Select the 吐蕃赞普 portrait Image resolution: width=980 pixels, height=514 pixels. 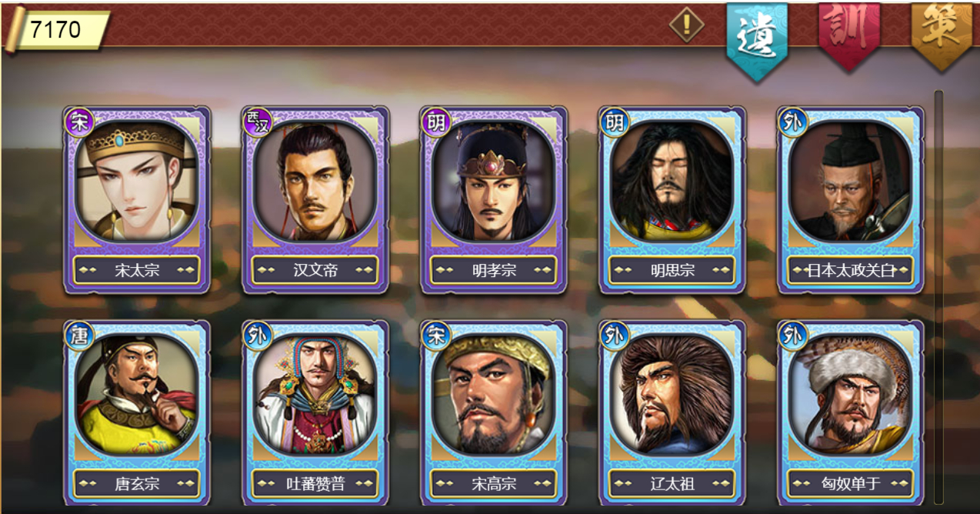[x=315, y=395]
